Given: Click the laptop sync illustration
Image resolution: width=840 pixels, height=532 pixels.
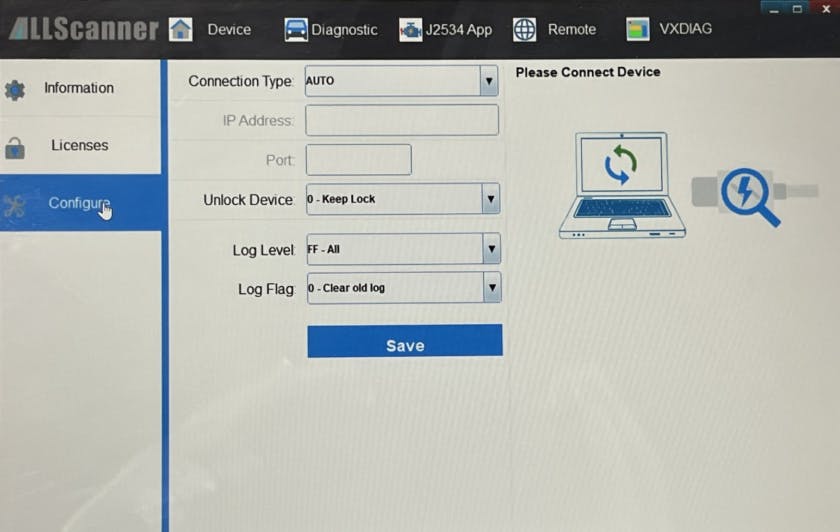Looking at the screenshot, I should 622,186.
